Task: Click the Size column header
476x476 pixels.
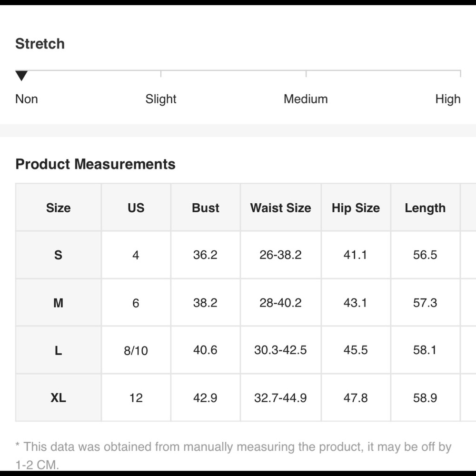Action: [58, 208]
